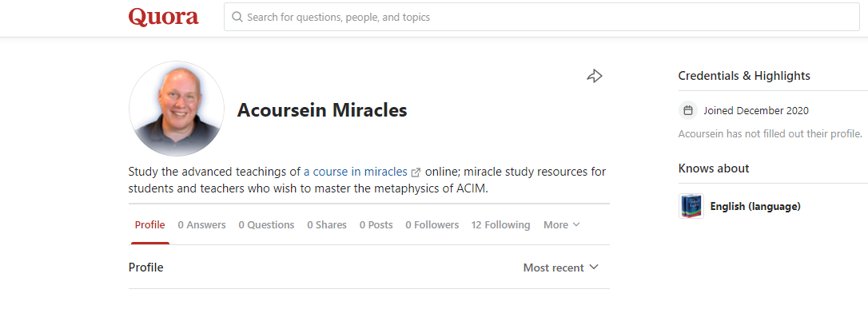Click the search magnifier icon
This screenshot has width=868, height=325.
click(x=237, y=17)
